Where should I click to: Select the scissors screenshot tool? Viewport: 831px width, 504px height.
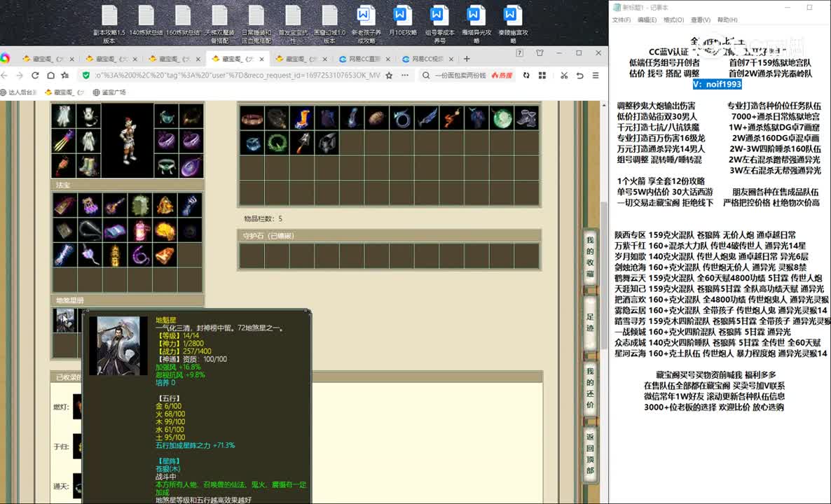coord(564,75)
